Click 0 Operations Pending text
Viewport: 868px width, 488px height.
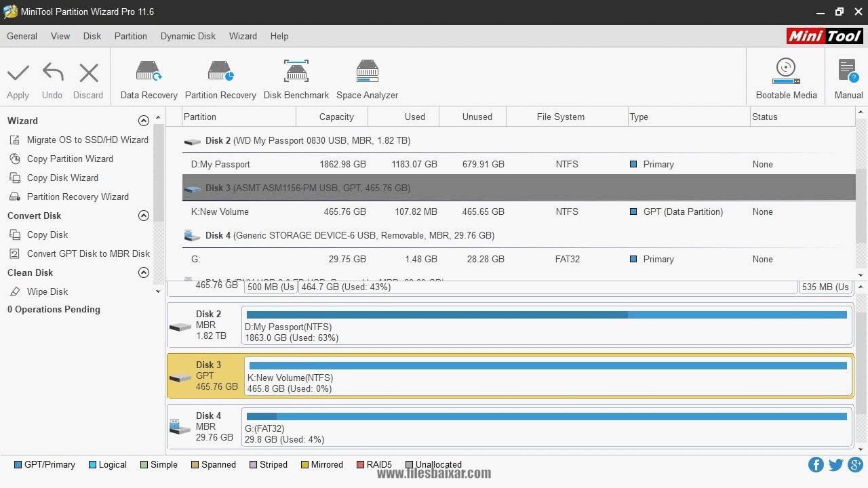54,309
